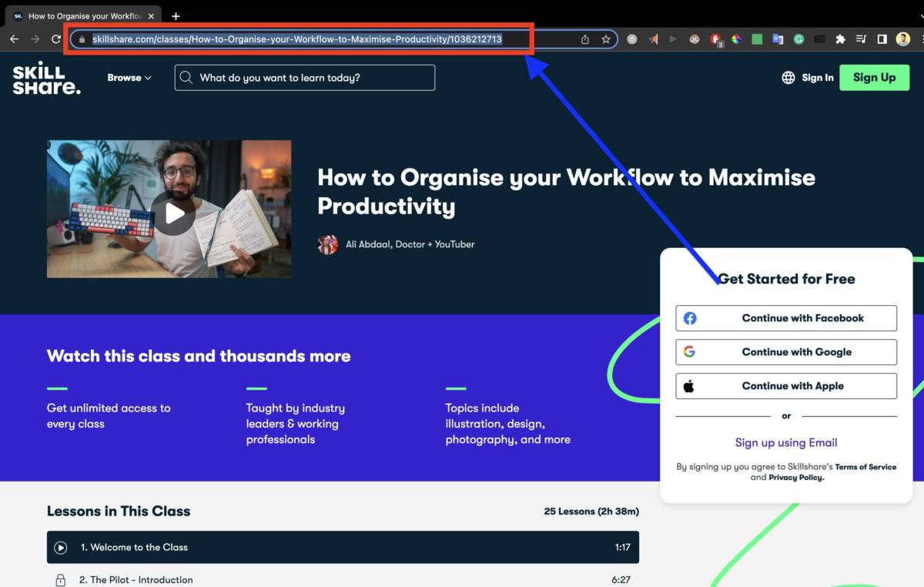Open the grey circular extension icon
The height and width of the screenshot is (587, 924).
tap(632, 39)
